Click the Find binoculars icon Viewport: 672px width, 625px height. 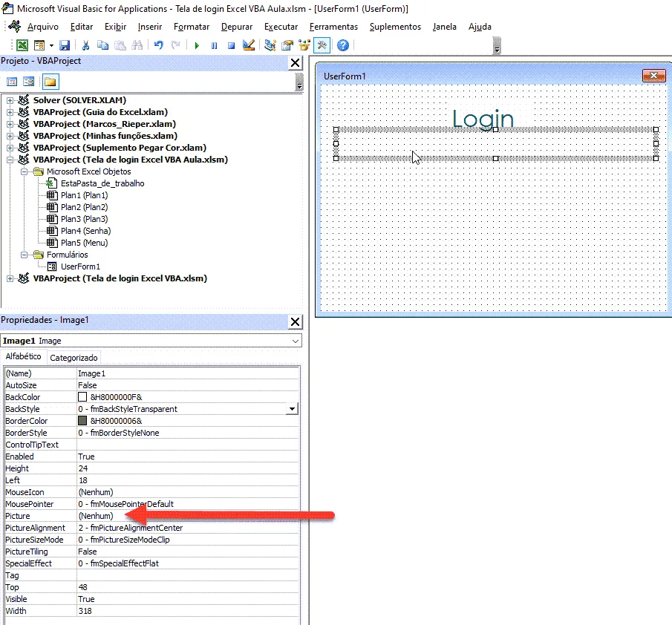137,45
